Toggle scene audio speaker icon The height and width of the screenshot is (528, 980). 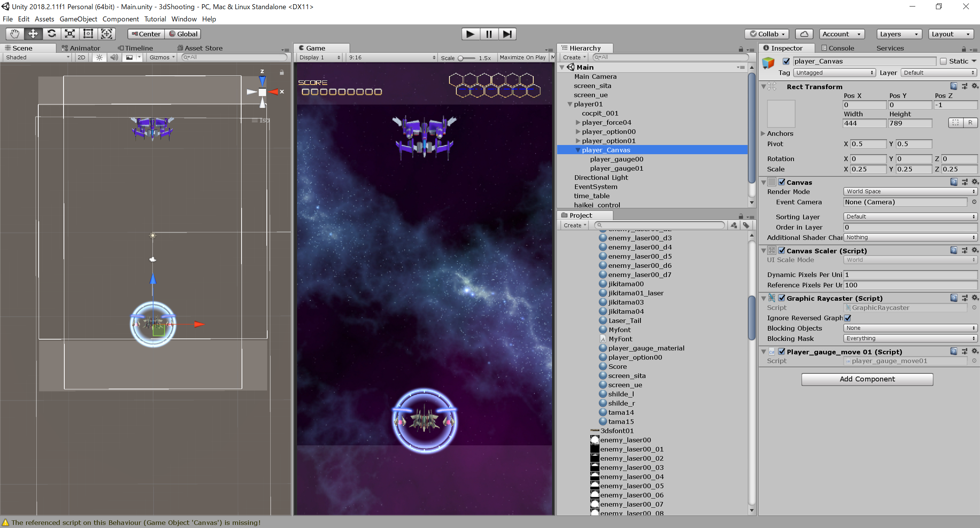(x=114, y=57)
